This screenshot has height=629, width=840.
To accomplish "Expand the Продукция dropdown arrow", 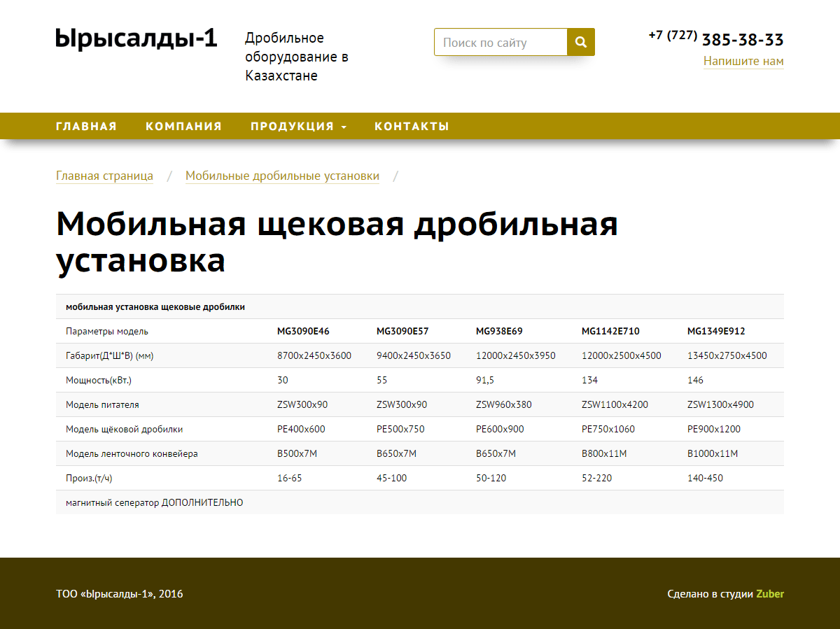I will tap(344, 127).
